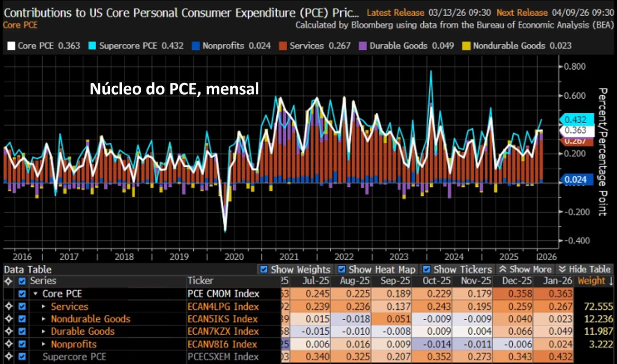The width and height of the screenshot is (617, 364).
Task: Collapse the Core PCE tree row
Action: [36, 294]
